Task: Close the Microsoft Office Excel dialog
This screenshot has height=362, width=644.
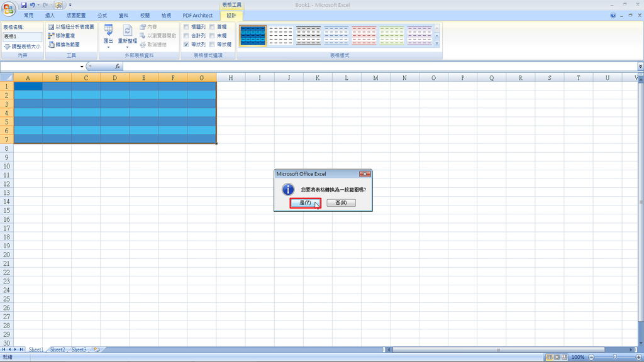Action: coord(365,174)
